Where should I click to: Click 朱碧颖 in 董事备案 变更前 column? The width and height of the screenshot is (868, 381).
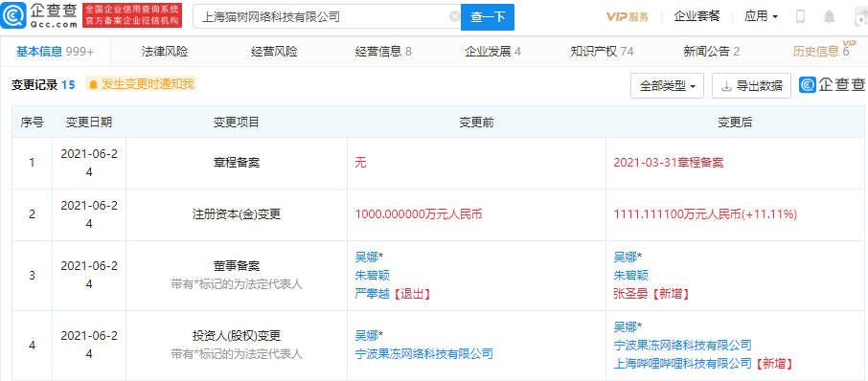tap(372, 276)
